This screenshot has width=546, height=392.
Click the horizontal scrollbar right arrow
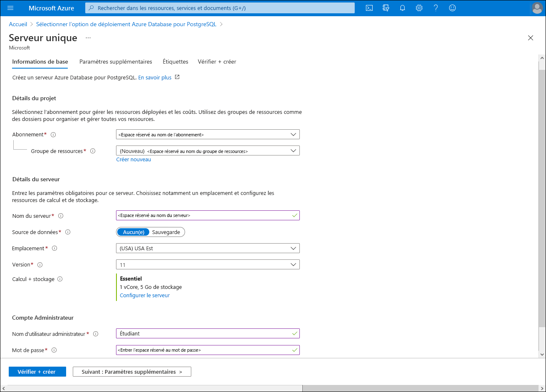click(x=542, y=388)
